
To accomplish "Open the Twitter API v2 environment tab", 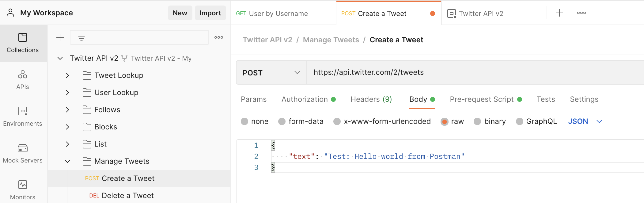I will pos(494,13).
